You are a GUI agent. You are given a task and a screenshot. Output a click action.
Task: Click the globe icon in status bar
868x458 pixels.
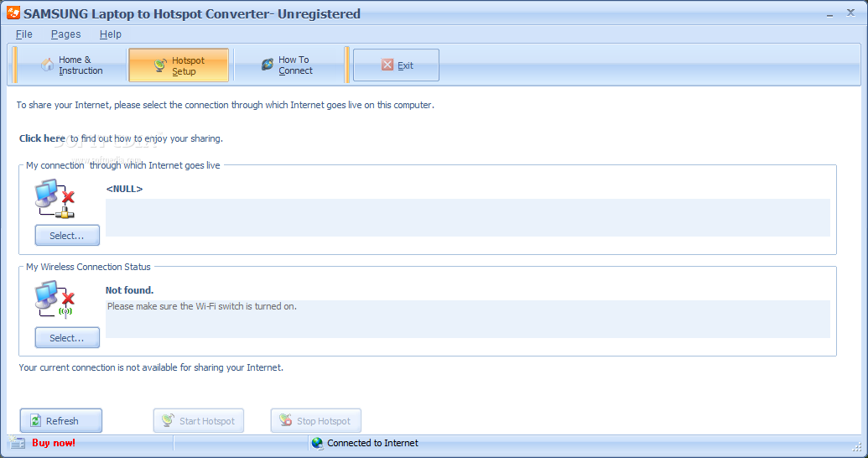317,443
